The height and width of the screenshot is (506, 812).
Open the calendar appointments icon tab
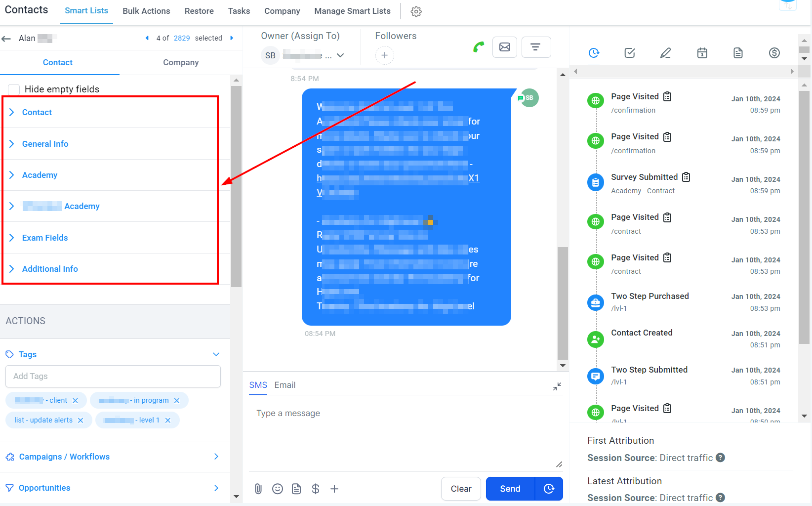(702, 53)
